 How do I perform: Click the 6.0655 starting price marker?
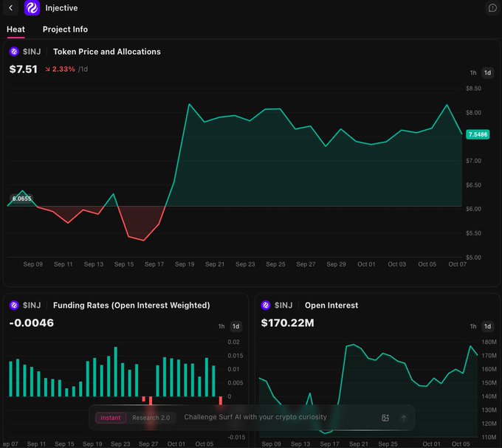(21, 199)
